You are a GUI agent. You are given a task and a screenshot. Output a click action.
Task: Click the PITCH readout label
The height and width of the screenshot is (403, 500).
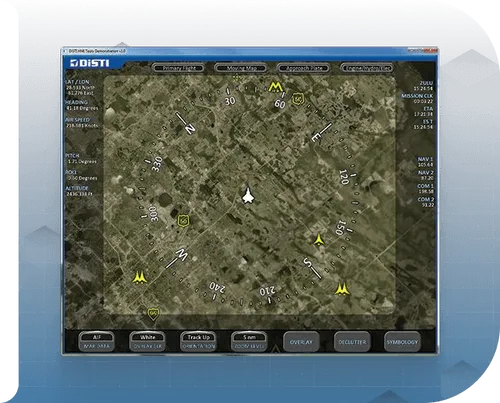[x=72, y=156]
